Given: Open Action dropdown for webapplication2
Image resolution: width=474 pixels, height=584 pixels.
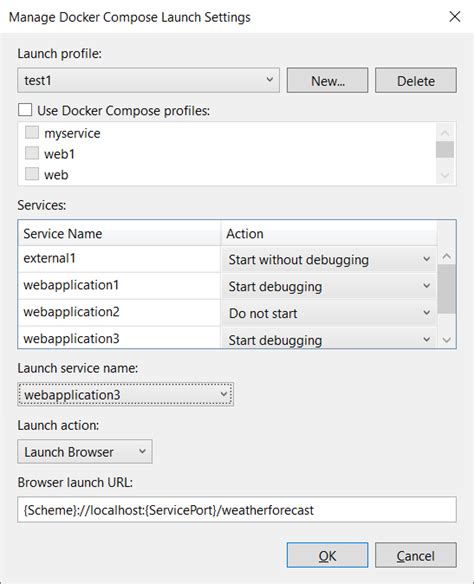Looking at the screenshot, I should [329, 313].
